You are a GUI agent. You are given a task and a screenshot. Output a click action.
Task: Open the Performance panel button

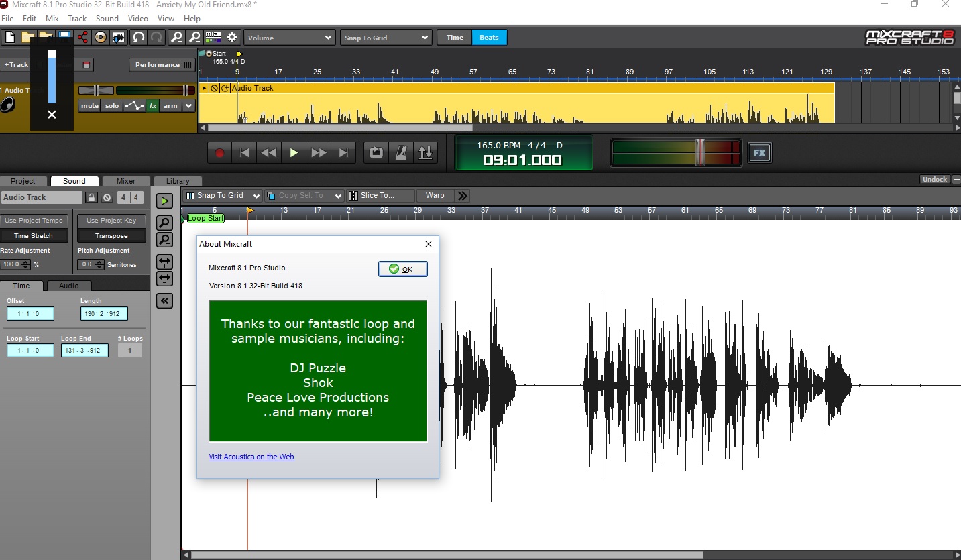162,65
